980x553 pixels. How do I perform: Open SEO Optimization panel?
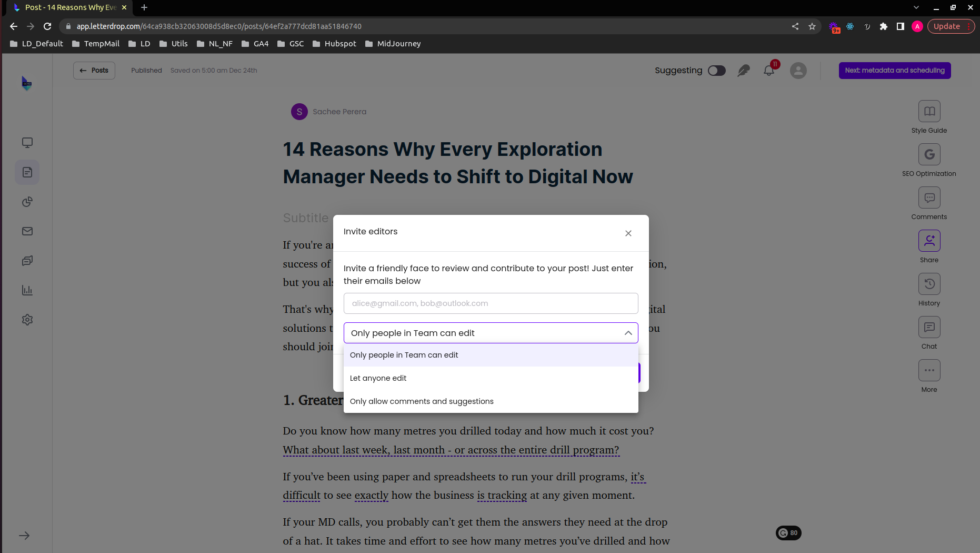coord(929,154)
